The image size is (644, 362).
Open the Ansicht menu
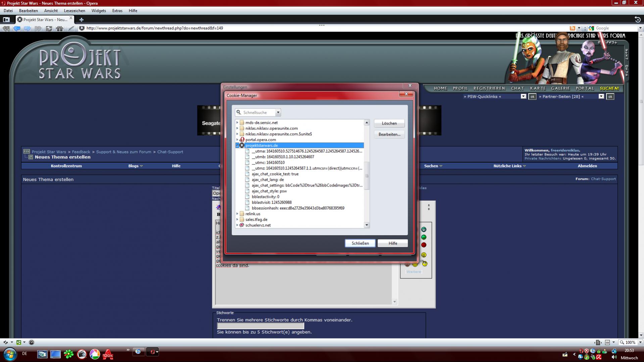tap(51, 11)
